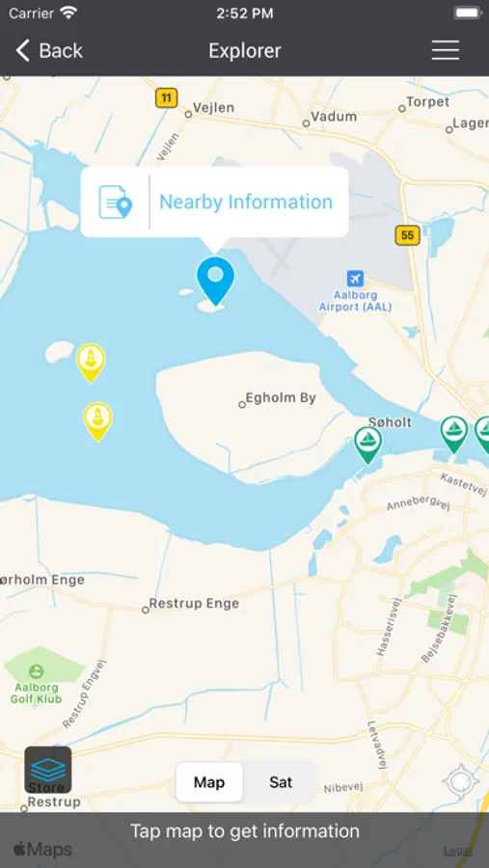Viewport: 489px width, 868px height.
Task: Select the Map view segment
Action: [209, 782]
